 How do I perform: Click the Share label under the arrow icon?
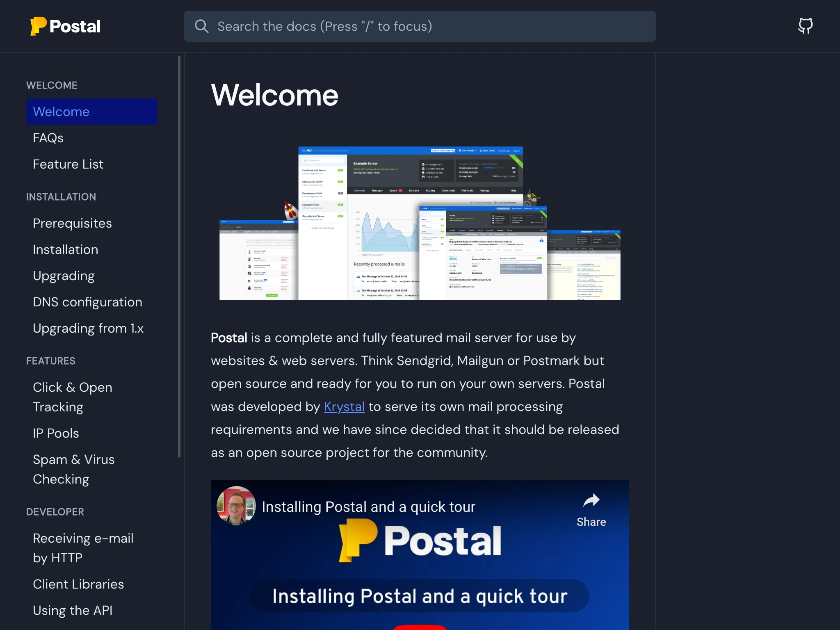pyautogui.click(x=591, y=522)
